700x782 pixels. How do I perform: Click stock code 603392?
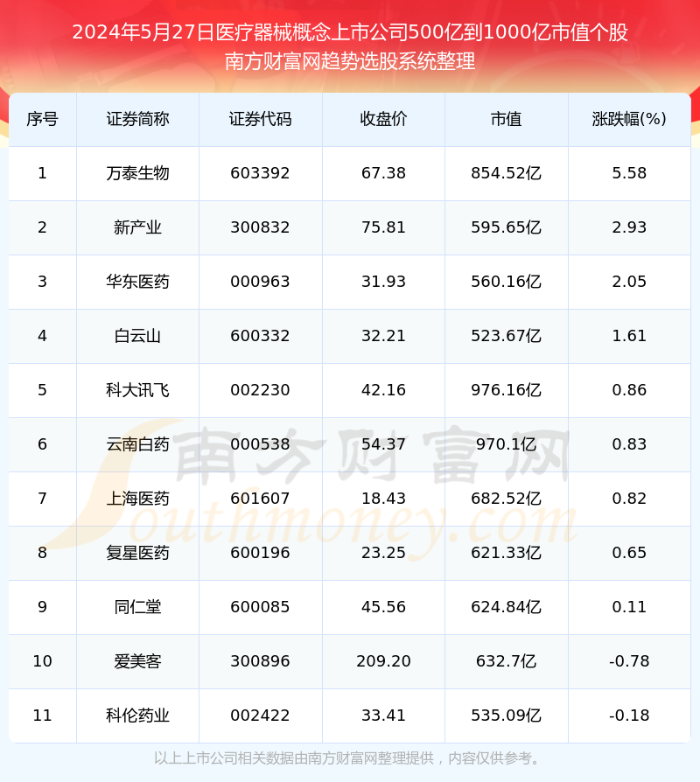coord(260,173)
